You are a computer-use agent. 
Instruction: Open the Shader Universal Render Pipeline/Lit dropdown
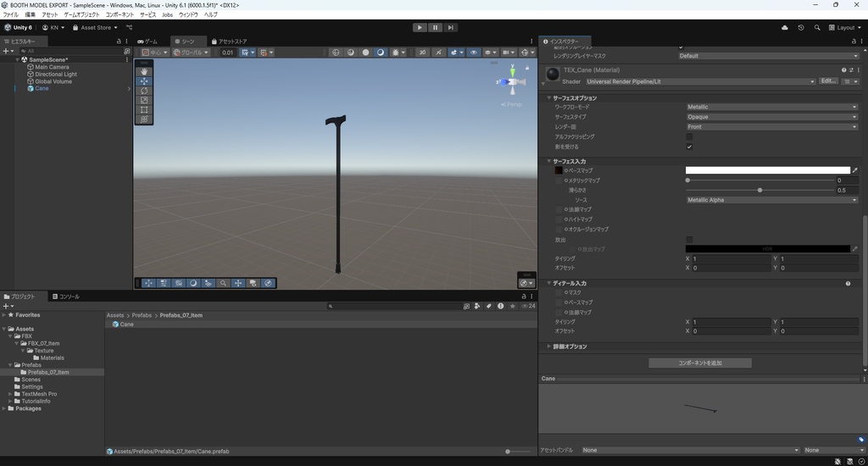tap(700, 81)
